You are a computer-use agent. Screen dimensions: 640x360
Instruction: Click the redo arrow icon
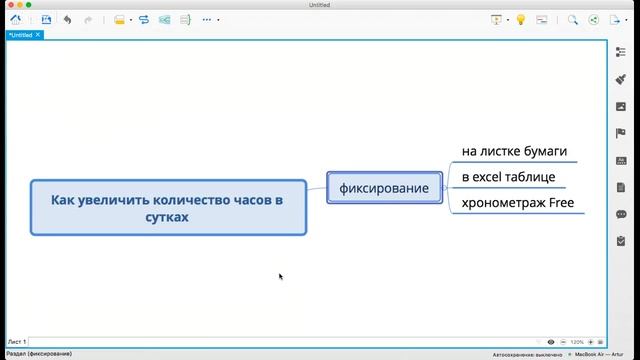tap(88, 20)
